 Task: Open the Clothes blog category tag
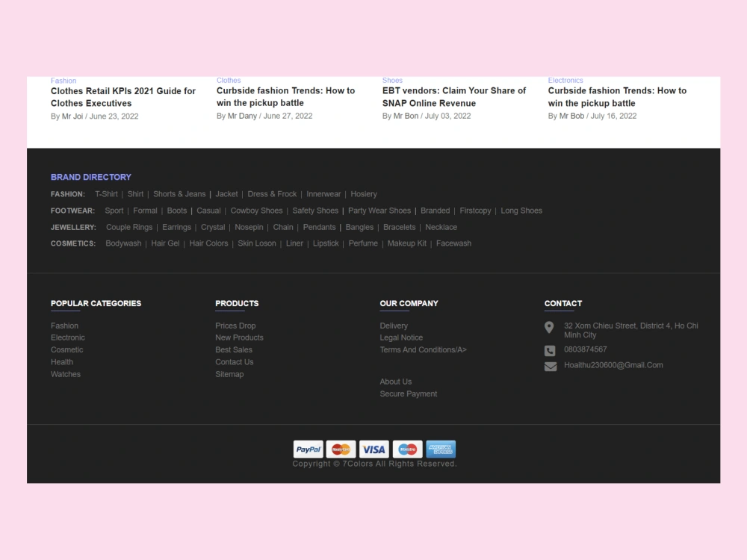[x=229, y=80]
